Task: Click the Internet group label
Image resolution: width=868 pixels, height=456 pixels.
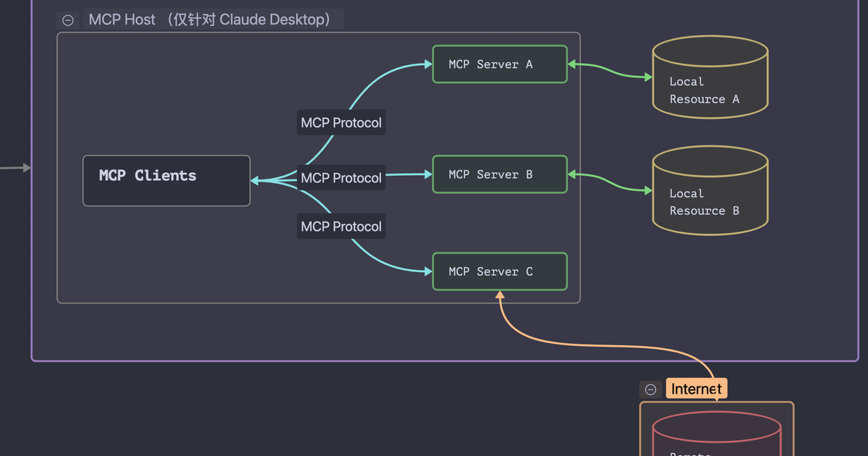Action: [696, 389]
